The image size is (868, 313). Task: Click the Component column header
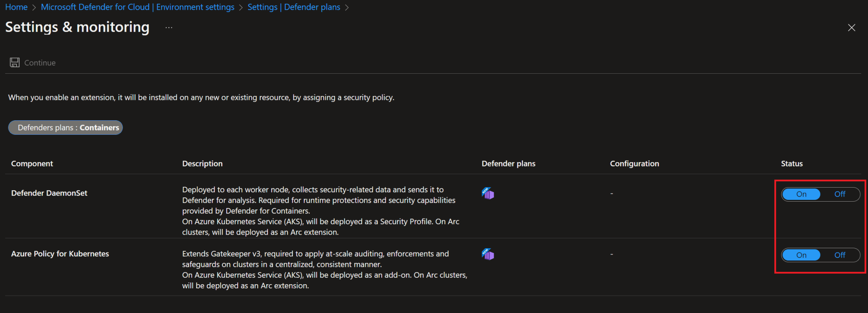[x=32, y=163]
